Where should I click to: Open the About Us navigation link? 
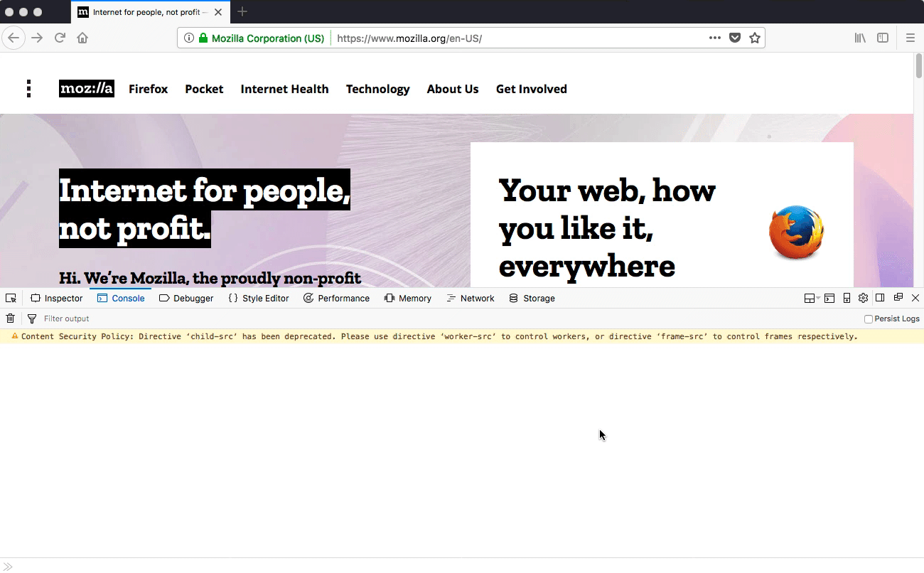(453, 89)
